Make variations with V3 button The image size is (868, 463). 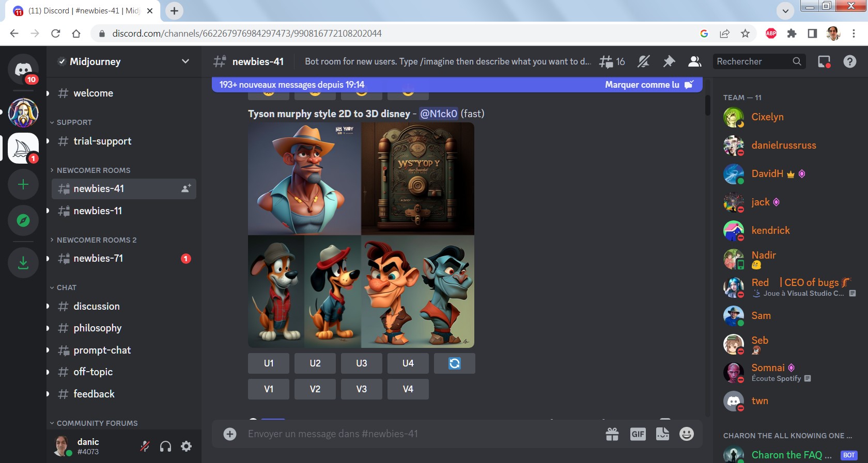click(362, 389)
